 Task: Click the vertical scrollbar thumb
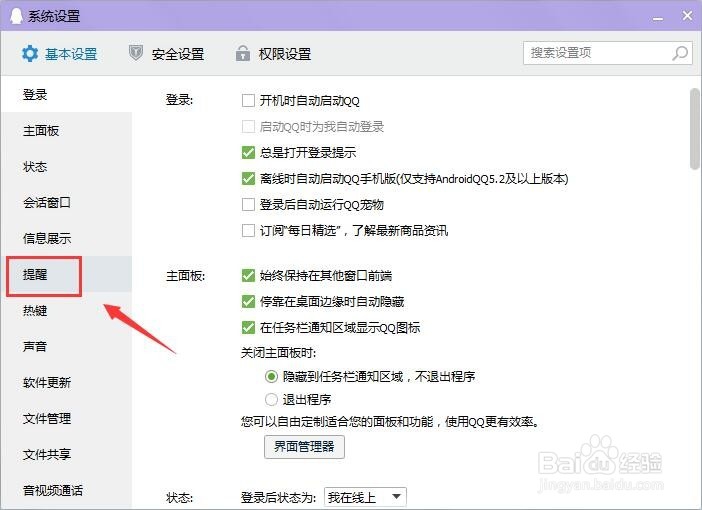pos(694,129)
